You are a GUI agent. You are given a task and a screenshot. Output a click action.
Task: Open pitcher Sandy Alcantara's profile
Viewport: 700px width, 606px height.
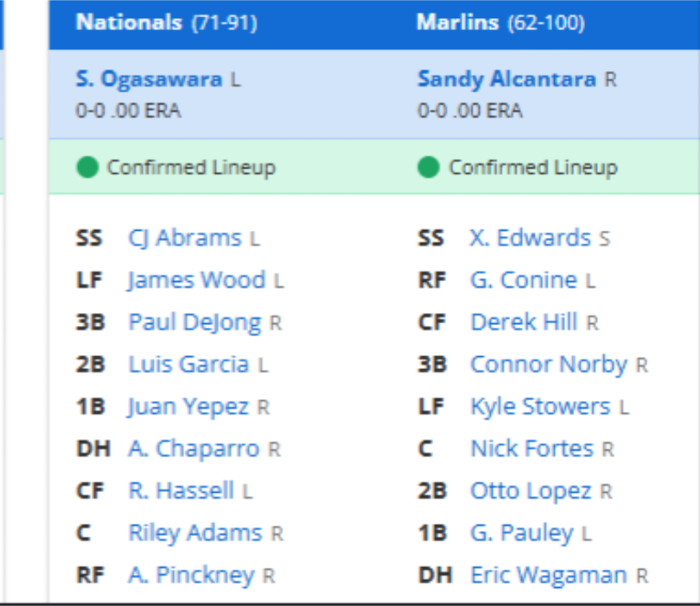[506, 80]
